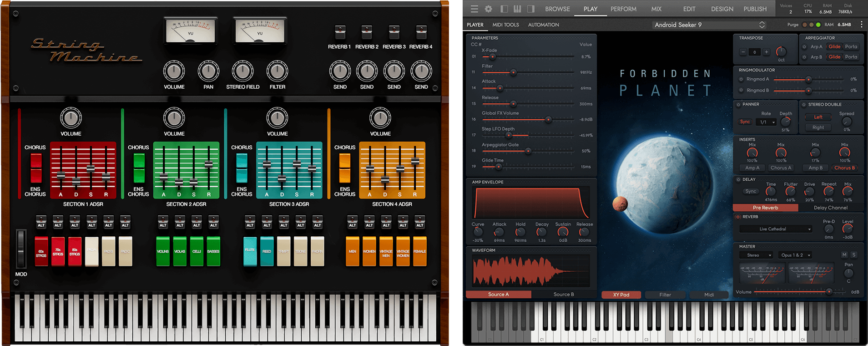
Task: Click the transpose plus button
Action: (x=767, y=52)
